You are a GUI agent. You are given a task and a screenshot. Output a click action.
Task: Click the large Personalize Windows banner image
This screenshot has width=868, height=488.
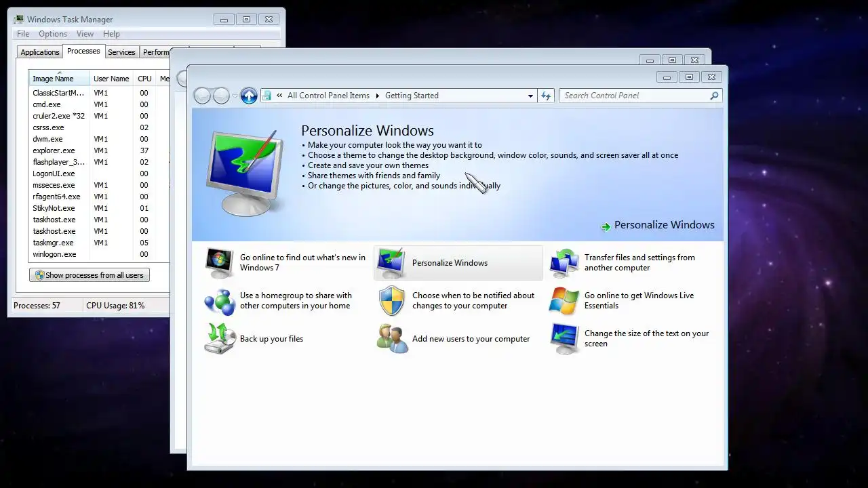[x=244, y=172]
